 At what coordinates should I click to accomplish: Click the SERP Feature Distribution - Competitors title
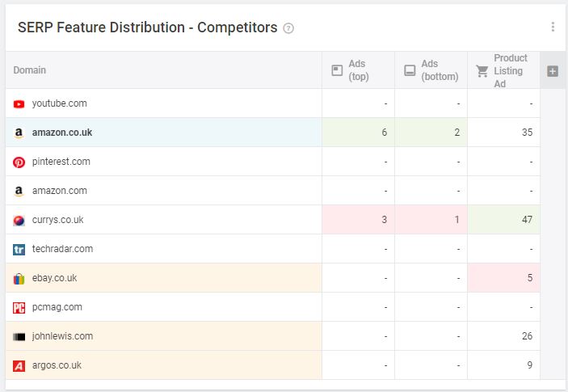147,27
